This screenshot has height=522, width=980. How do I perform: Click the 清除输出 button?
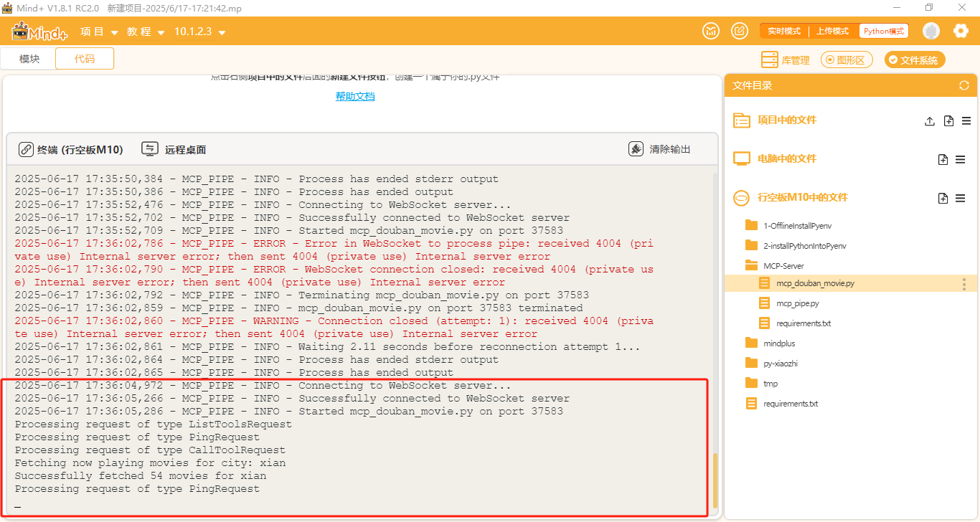tap(659, 149)
